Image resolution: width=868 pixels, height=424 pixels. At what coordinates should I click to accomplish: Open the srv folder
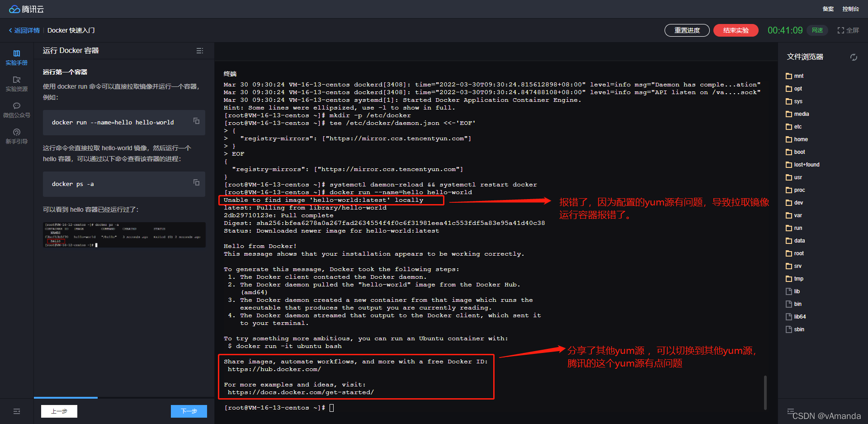793,266
